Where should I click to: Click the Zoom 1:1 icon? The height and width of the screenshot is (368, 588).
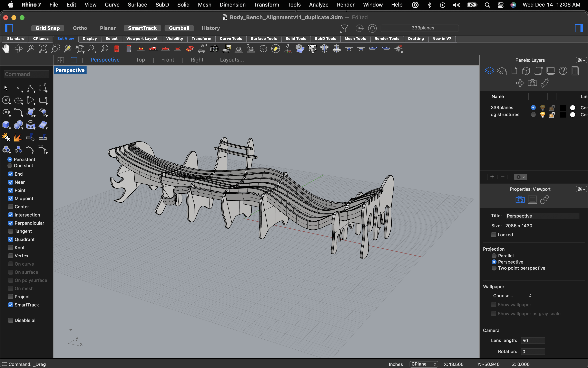105,49
